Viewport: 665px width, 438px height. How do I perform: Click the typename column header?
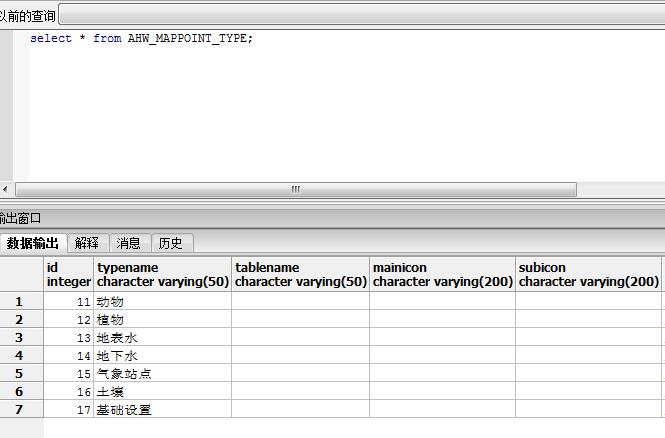(162, 274)
